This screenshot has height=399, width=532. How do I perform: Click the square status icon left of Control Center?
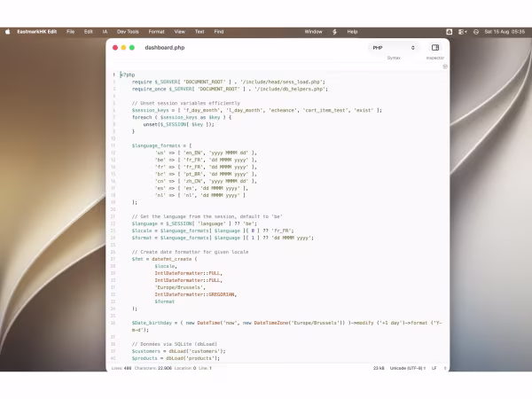click(450, 32)
